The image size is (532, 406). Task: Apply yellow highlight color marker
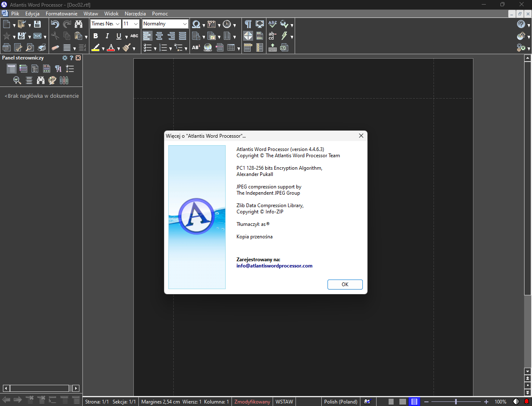[x=96, y=47]
